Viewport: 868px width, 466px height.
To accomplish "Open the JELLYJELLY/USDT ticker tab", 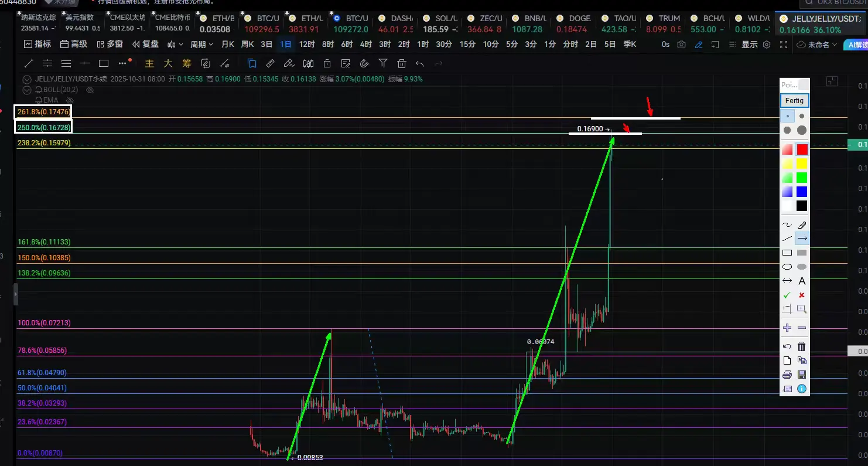I will [x=821, y=23].
